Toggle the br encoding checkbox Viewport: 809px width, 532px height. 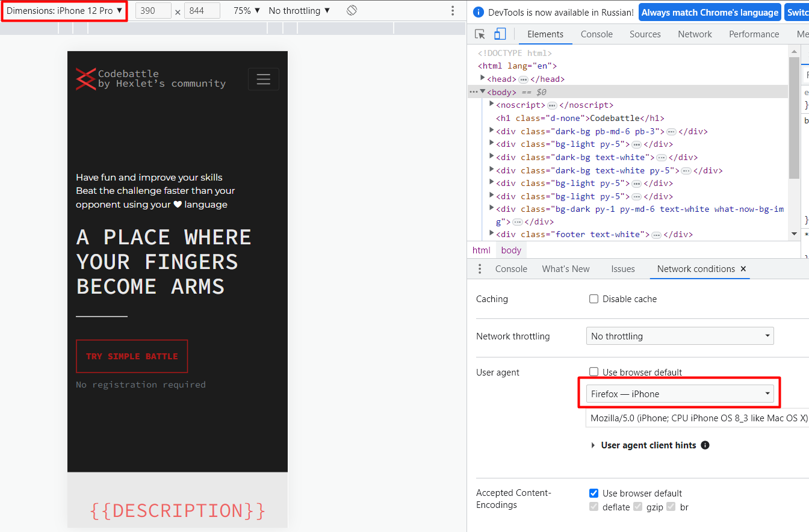671,507
